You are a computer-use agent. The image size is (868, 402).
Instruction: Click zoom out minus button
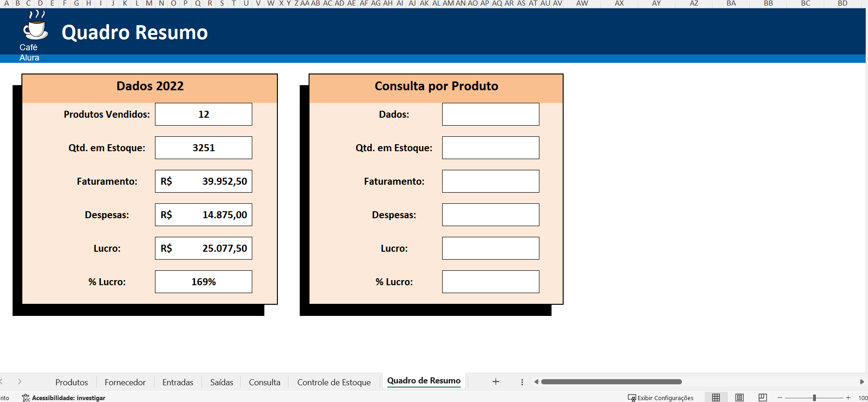pyautogui.click(x=780, y=398)
